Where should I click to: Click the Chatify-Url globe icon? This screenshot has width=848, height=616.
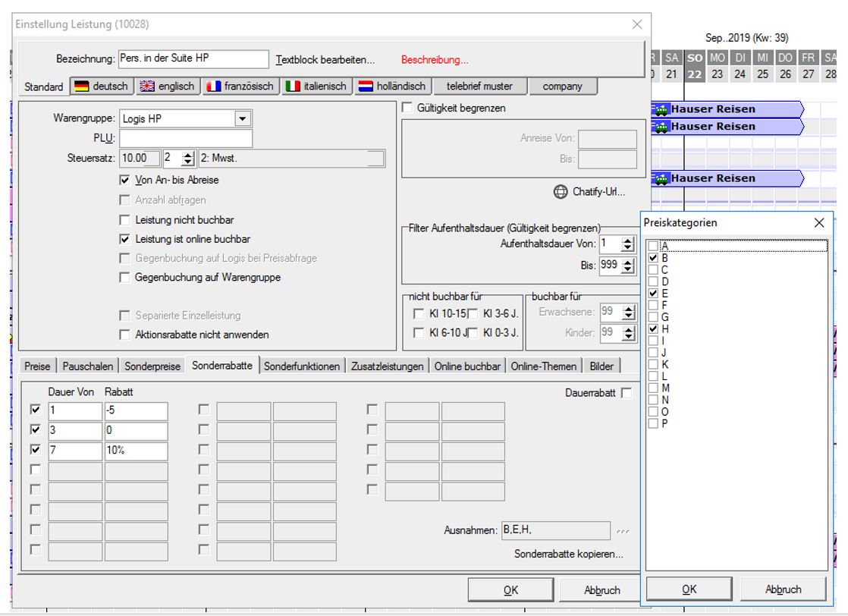561,192
